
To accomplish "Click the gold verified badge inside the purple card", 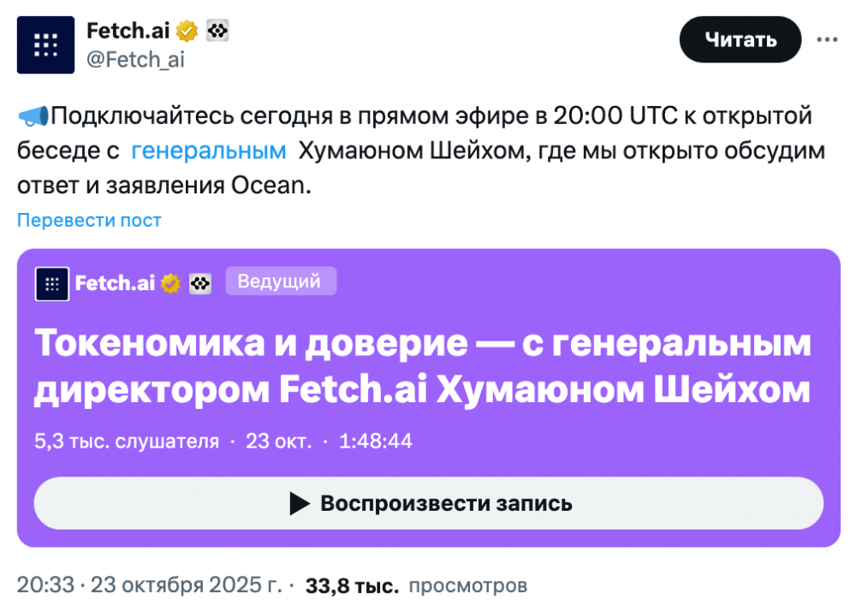I will 171,283.
